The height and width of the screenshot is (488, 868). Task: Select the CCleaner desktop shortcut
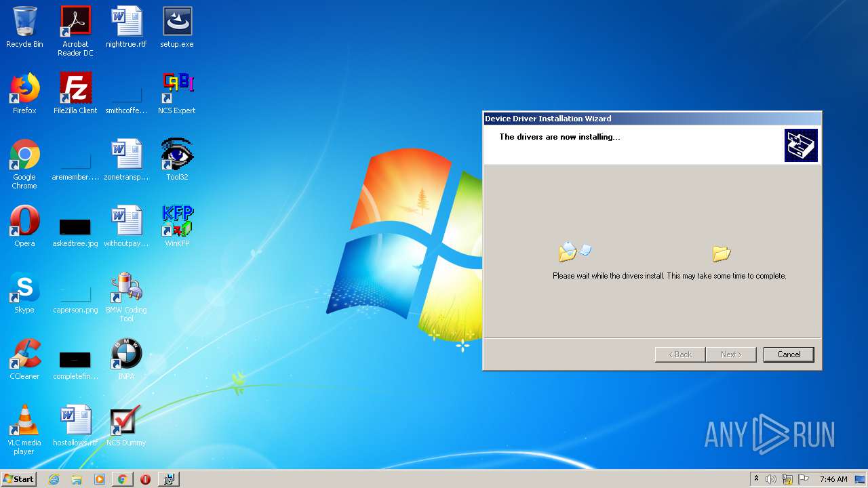coord(24,359)
